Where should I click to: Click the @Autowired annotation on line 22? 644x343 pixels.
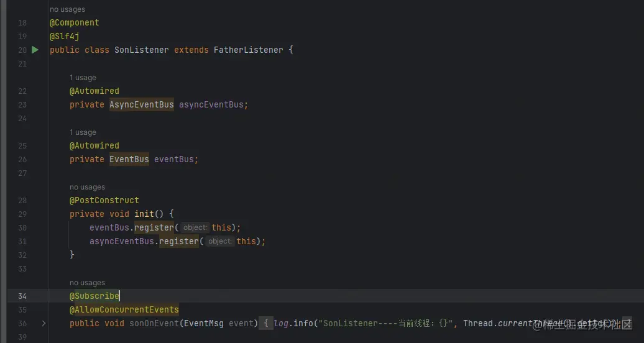pyautogui.click(x=94, y=91)
